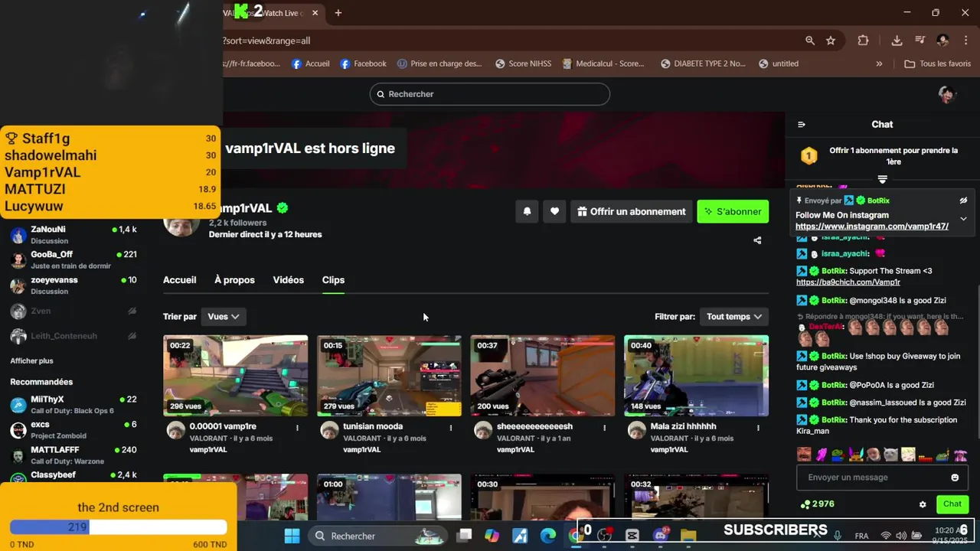Viewport: 980px width, 551px height.
Task: Play the 0.00001 vamp1re clip thumbnail
Action: click(236, 376)
